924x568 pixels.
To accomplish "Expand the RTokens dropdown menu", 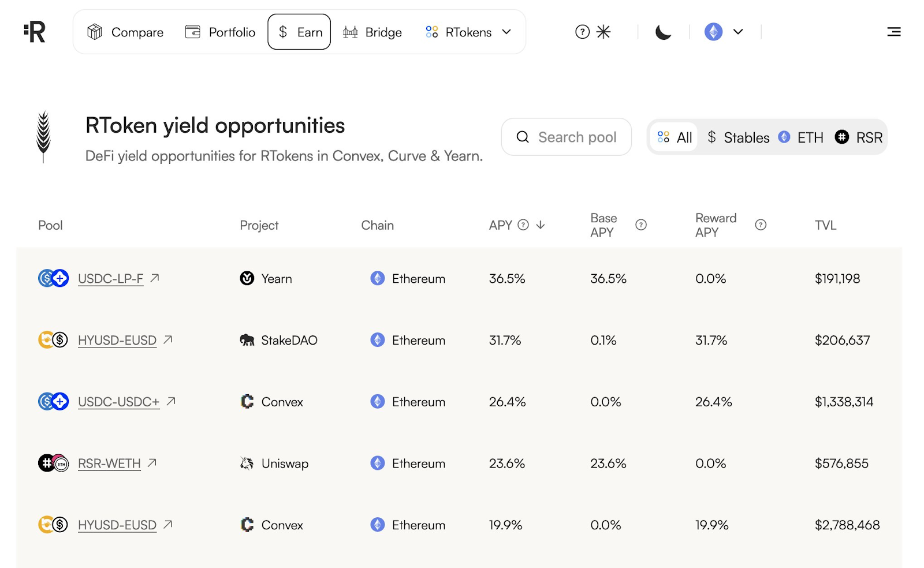I will [x=468, y=32].
